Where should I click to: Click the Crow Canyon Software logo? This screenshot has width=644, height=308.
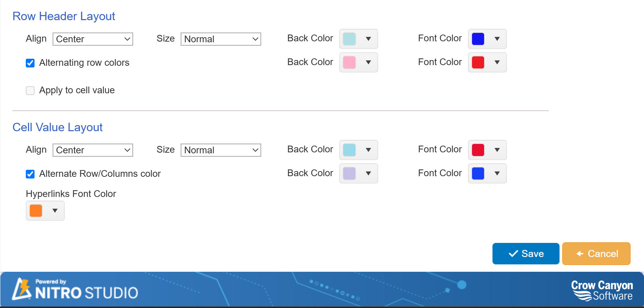click(602, 290)
